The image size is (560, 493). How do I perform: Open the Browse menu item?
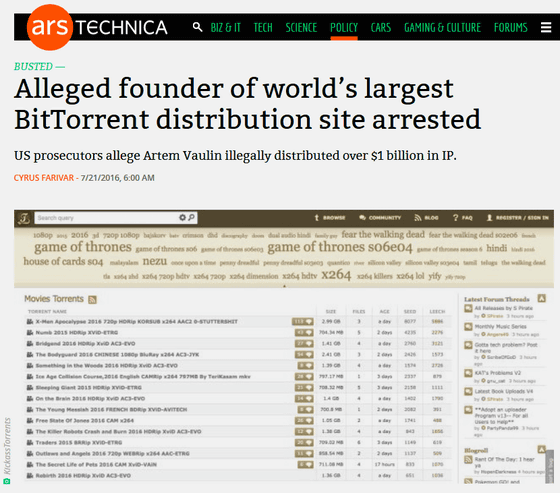[x=330, y=218]
